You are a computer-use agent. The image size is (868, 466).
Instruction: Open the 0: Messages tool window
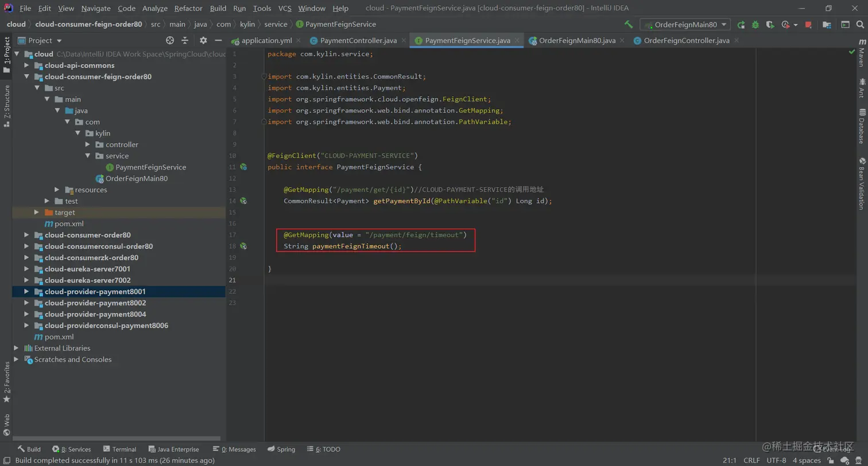[x=234, y=449]
